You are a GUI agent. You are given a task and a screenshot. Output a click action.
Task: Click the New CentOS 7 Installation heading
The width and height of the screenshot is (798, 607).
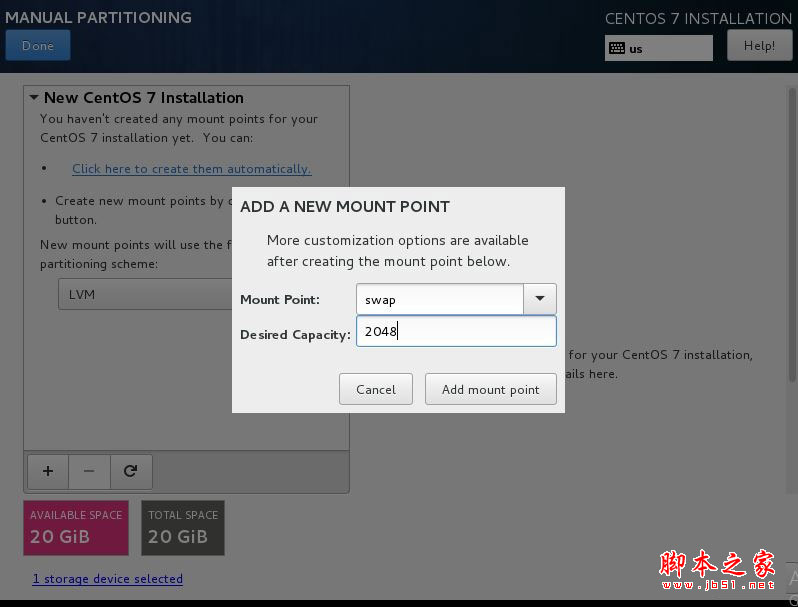(x=144, y=98)
